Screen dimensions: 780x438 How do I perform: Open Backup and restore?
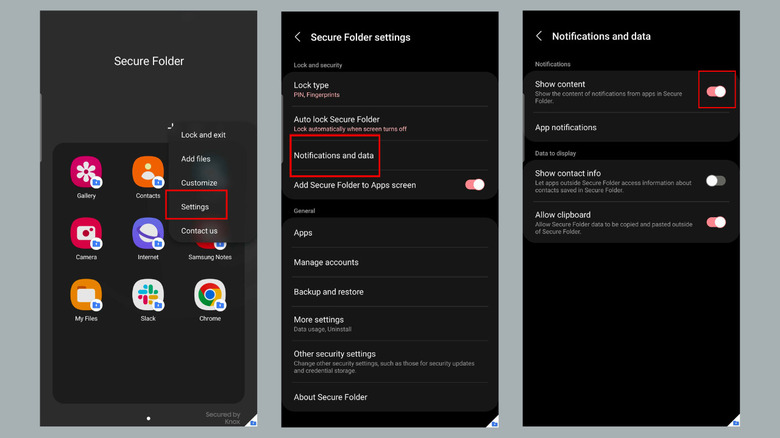[x=390, y=292]
